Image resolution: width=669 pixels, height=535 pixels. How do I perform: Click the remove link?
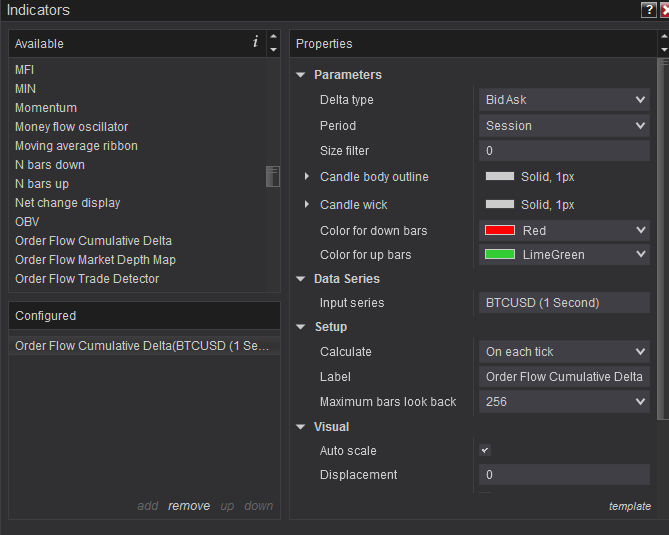click(x=189, y=506)
